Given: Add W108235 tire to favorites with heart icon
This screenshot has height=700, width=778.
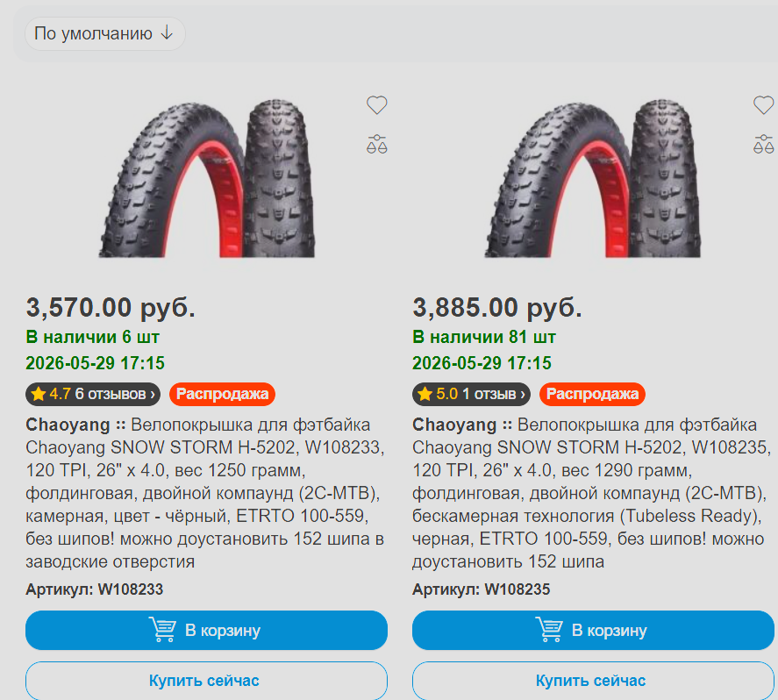Looking at the screenshot, I should [763, 104].
